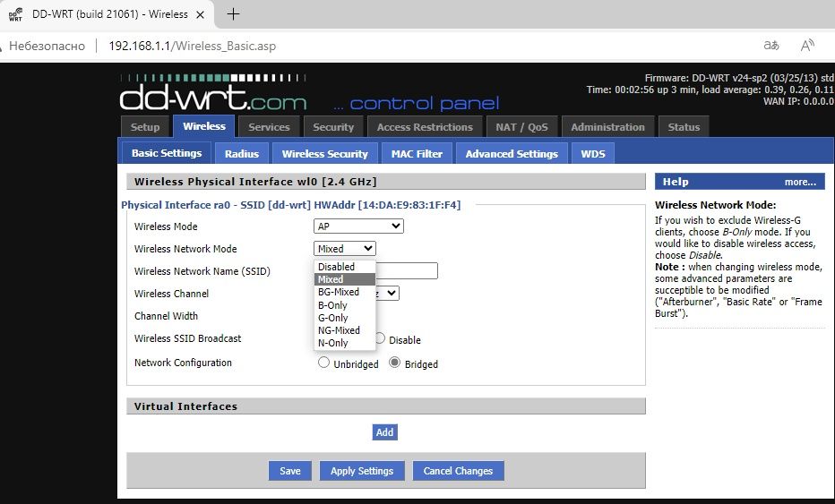Click the Network Configuration label
Screen dimensions: 835x504
click(x=183, y=363)
